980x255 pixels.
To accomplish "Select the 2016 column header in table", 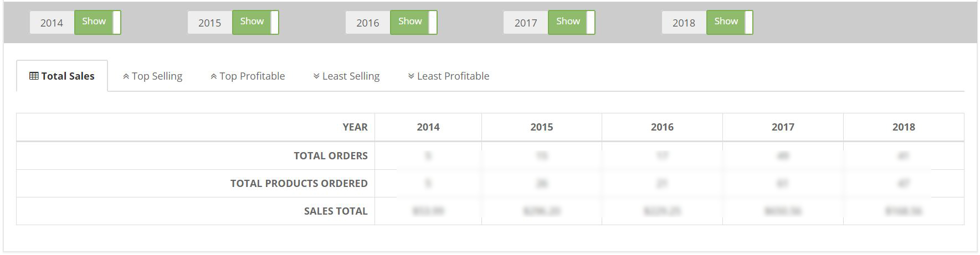I will coord(662,127).
